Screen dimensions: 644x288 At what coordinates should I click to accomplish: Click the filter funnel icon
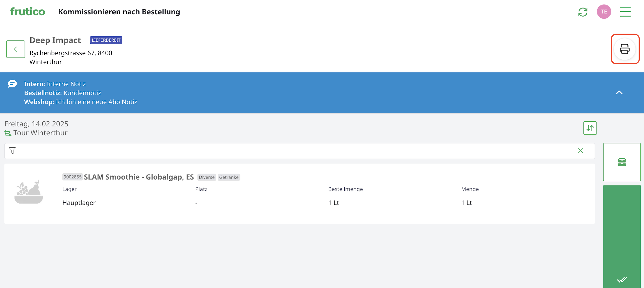12,151
